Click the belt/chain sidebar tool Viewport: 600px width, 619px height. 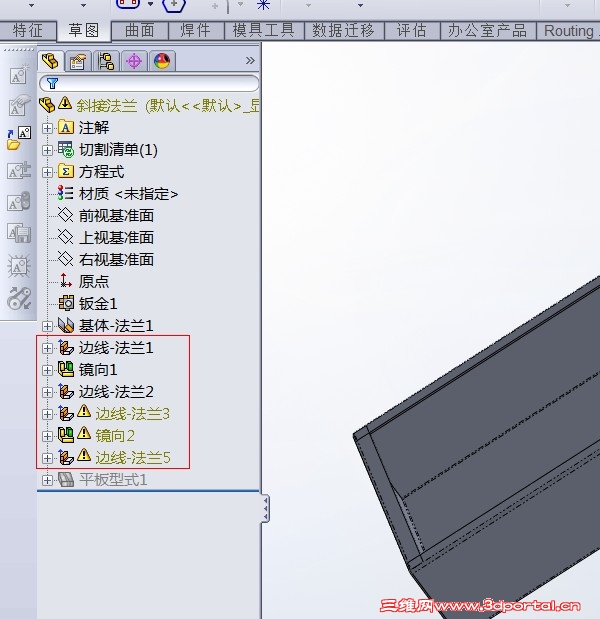tap(19, 299)
